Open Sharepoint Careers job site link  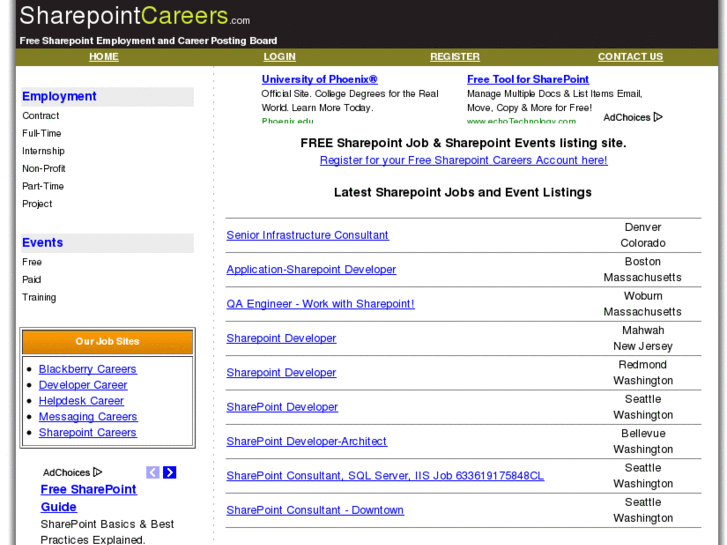pyautogui.click(x=88, y=432)
